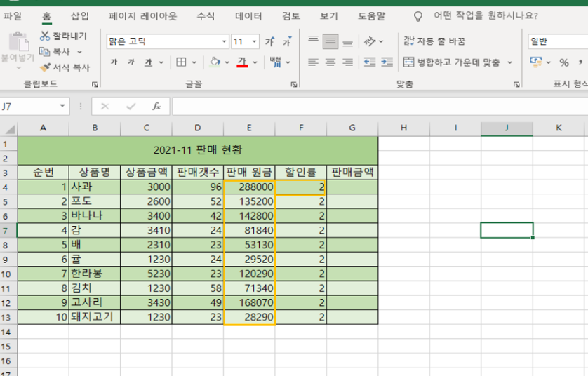Toggle italic formatting
588x376 pixels.
pyautogui.click(x=131, y=62)
